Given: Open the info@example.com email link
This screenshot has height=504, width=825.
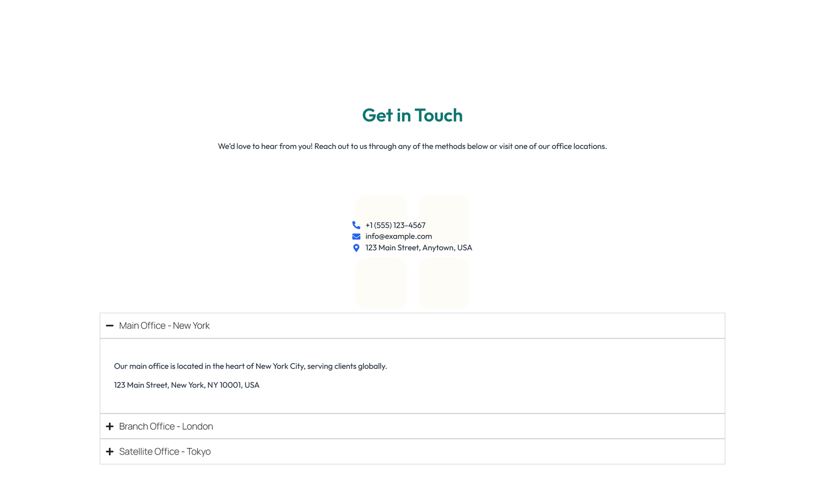Looking at the screenshot, I should pos(398,236).
